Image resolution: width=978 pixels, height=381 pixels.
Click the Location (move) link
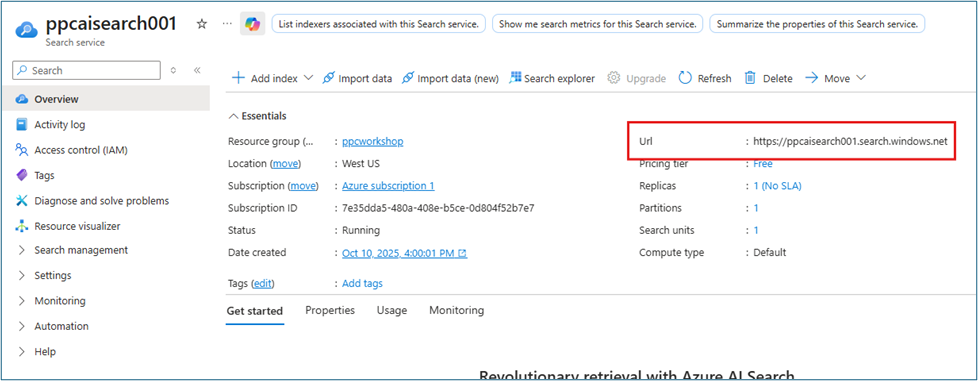click(x=285, y=164)
